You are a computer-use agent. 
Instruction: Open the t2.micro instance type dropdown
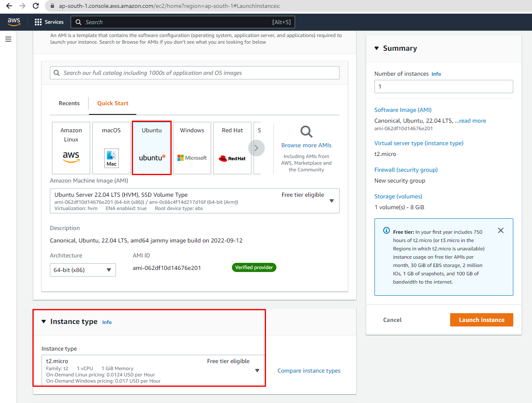point(257,371)
